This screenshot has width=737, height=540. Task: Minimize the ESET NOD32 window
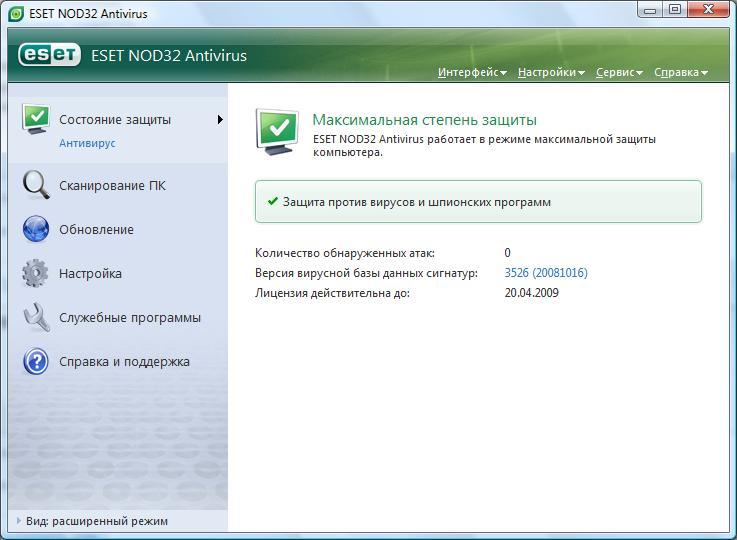click(650, 9)
